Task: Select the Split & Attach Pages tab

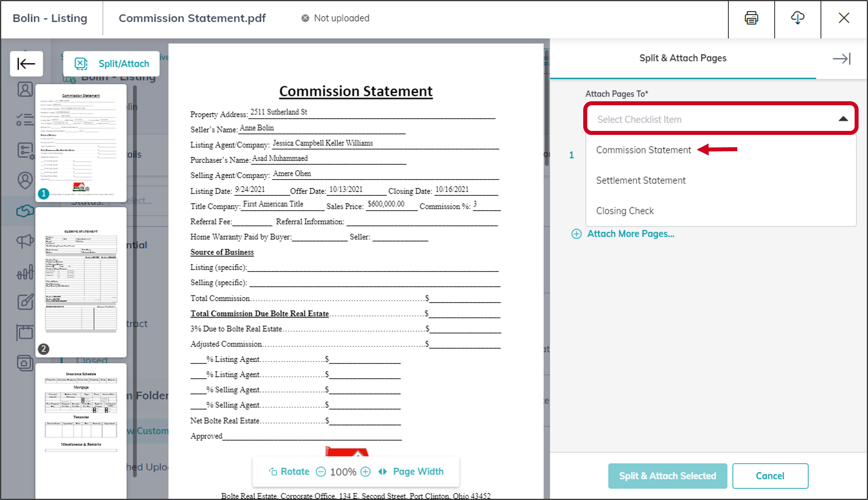Action: pyautogui.click(x=683, y=58)
